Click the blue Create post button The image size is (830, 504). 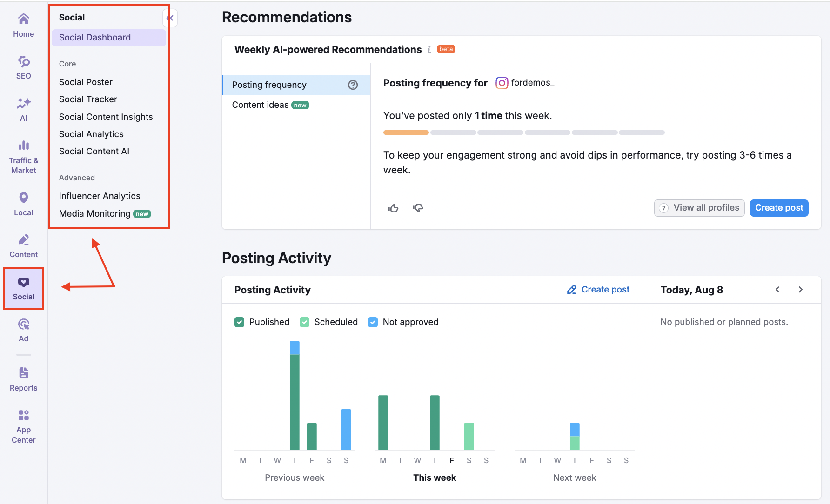click(x=779, y=208)
